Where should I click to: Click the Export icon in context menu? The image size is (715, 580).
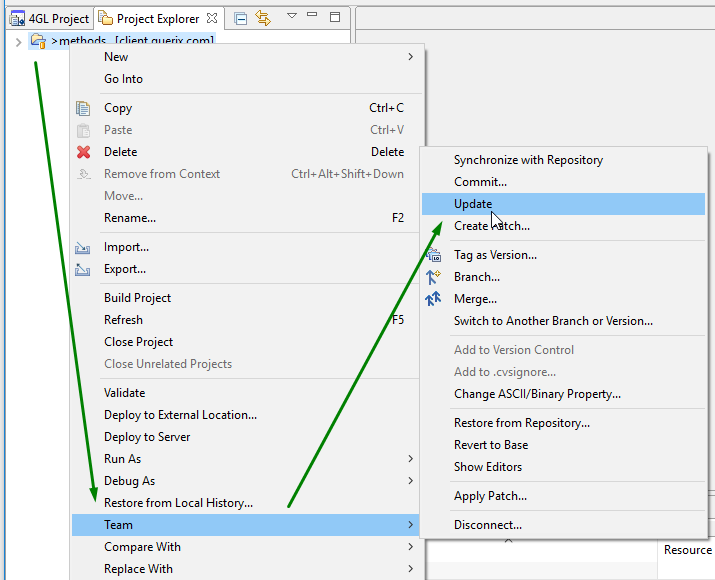tap(84, 269)
